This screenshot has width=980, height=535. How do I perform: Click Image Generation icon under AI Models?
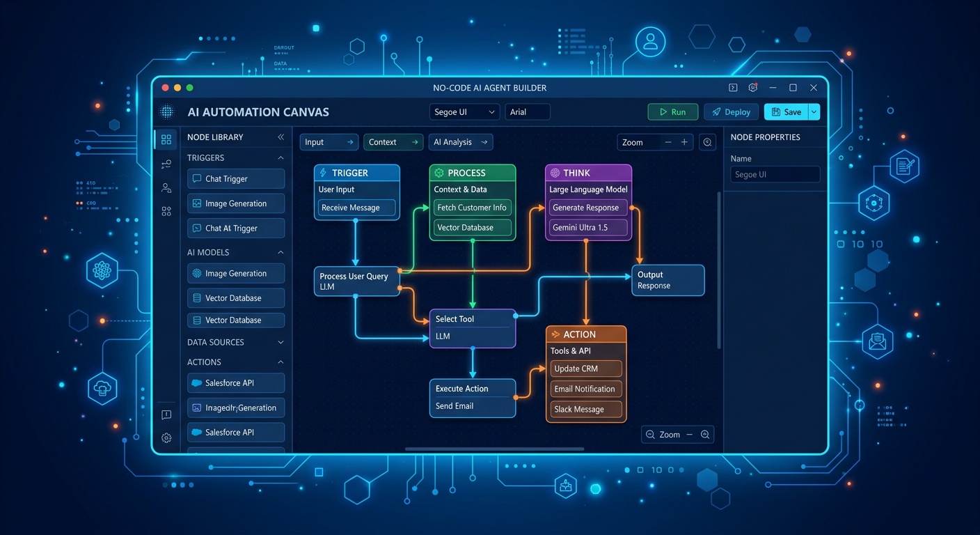click(x=197, y=274)
